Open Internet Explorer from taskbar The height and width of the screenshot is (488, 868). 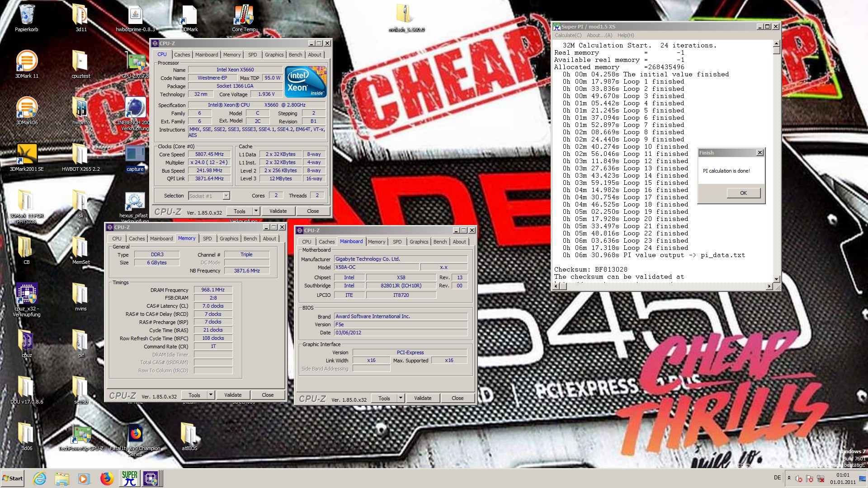pos(40,479)
